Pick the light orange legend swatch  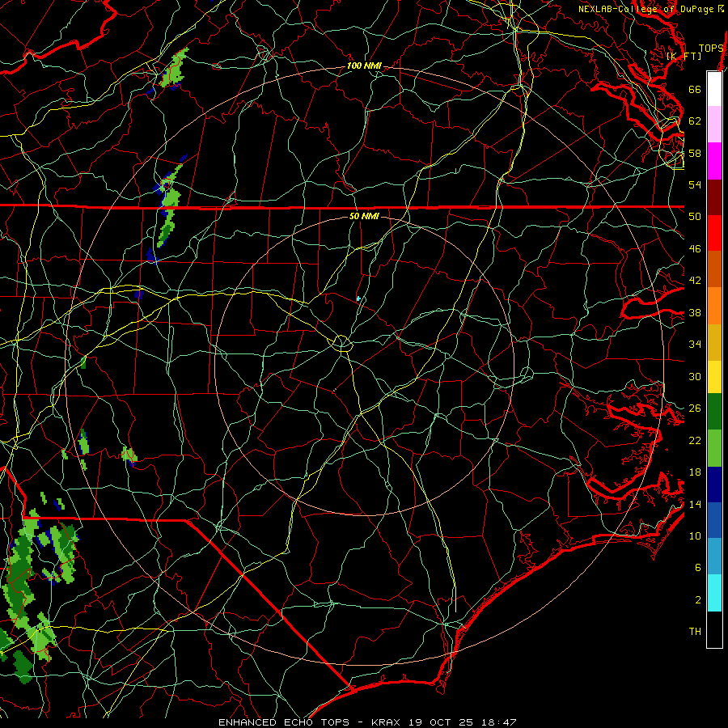pyautogui.click(x=714, y=306)
